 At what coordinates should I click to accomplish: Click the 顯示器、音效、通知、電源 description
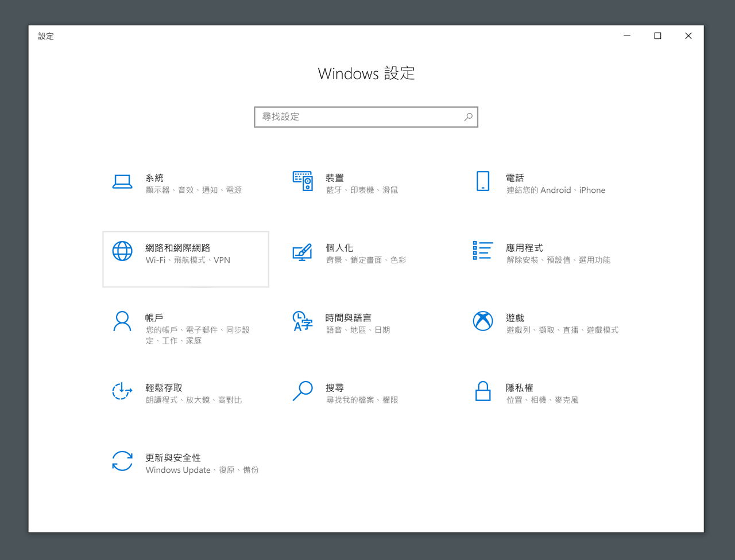pos(194,190)
